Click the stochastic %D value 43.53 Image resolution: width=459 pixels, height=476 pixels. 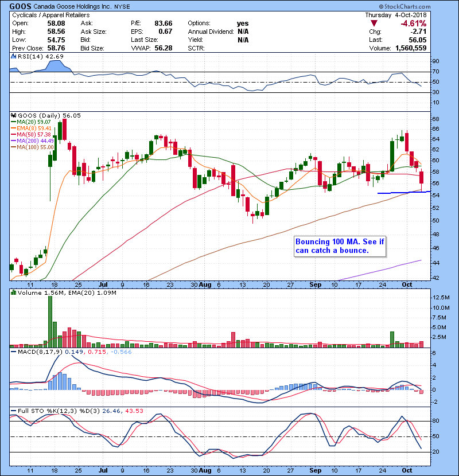click(134, 411)
